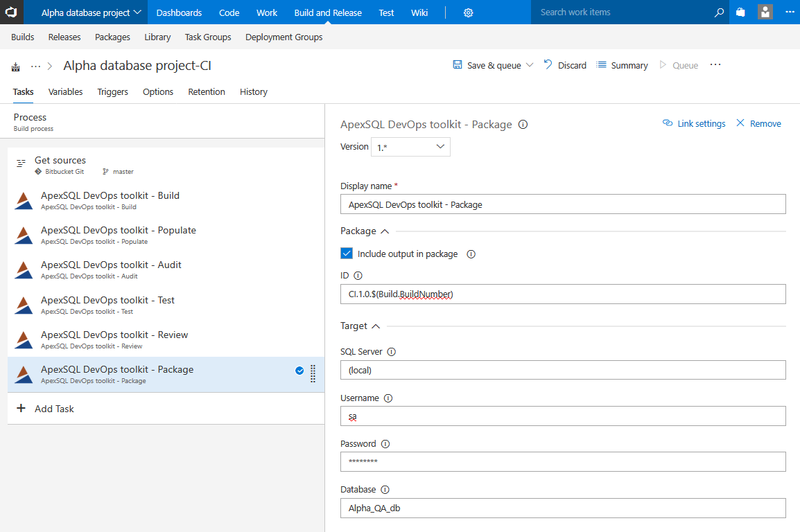800x532 pixels.
Task: Switch to the History tab
Action: (x=254, y=91)
